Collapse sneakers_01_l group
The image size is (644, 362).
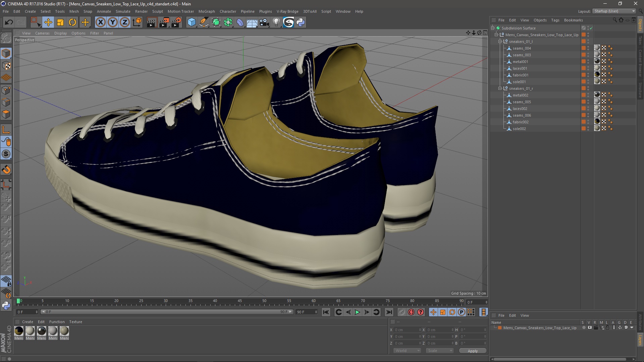pyautogui.click(x=500, y=41)
